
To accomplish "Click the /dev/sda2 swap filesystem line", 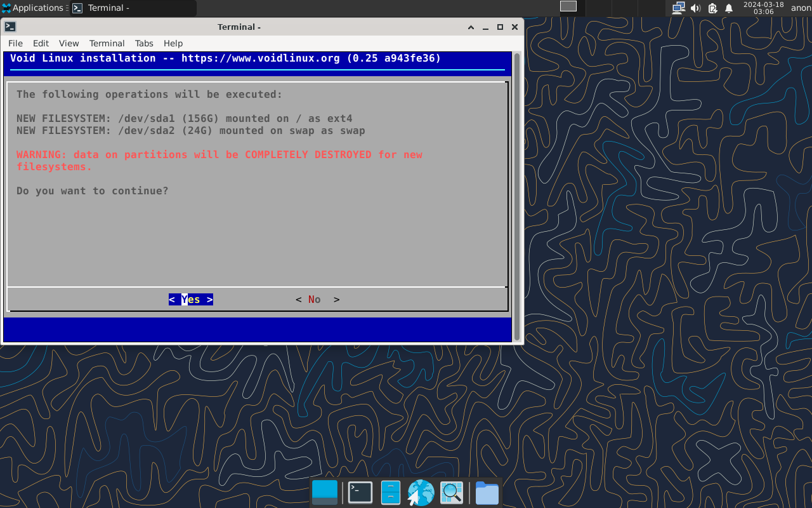I will pyautogui.click(x=191, y=131).
